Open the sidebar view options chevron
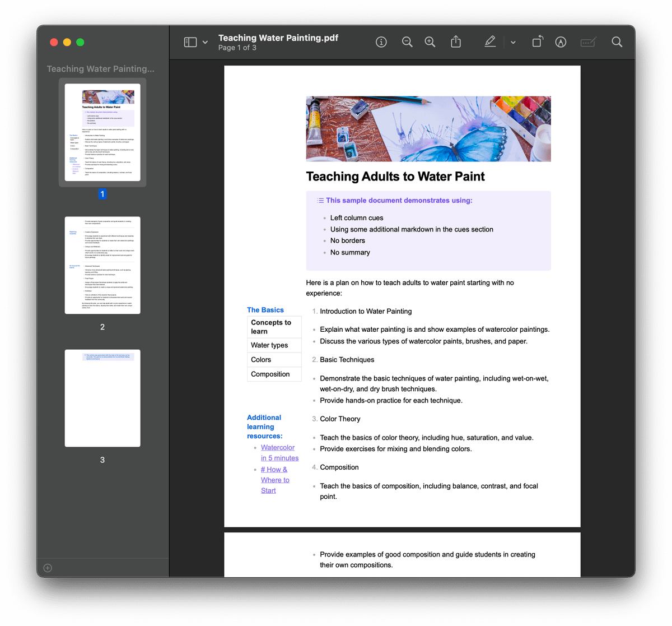Screen dimensions: 672x626 pos(205,43)
